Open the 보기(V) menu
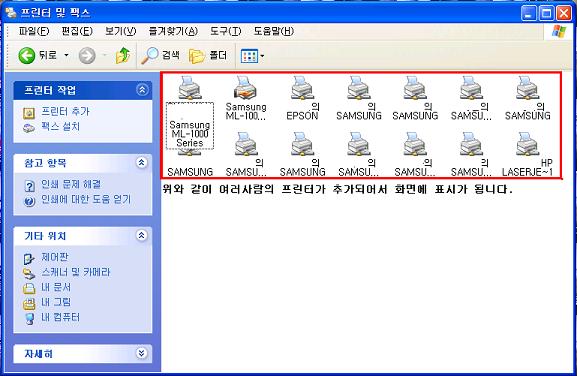The height and width of the screenshot is (376, 577). coord(120,31)
